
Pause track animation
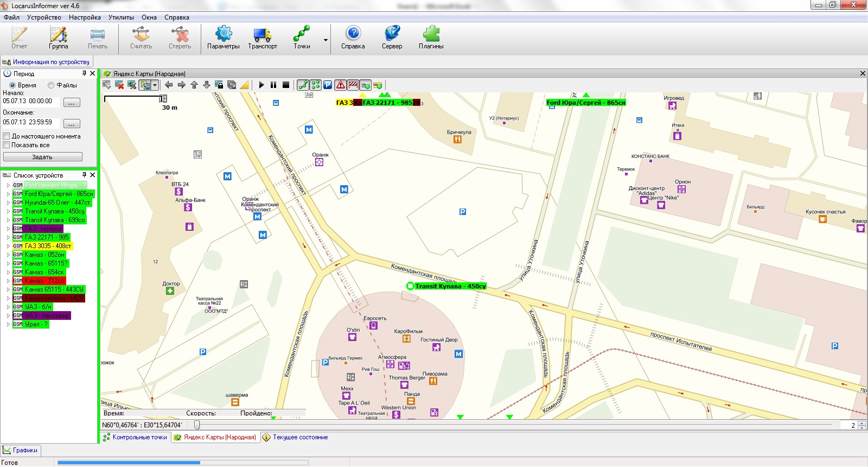(273, 85)
